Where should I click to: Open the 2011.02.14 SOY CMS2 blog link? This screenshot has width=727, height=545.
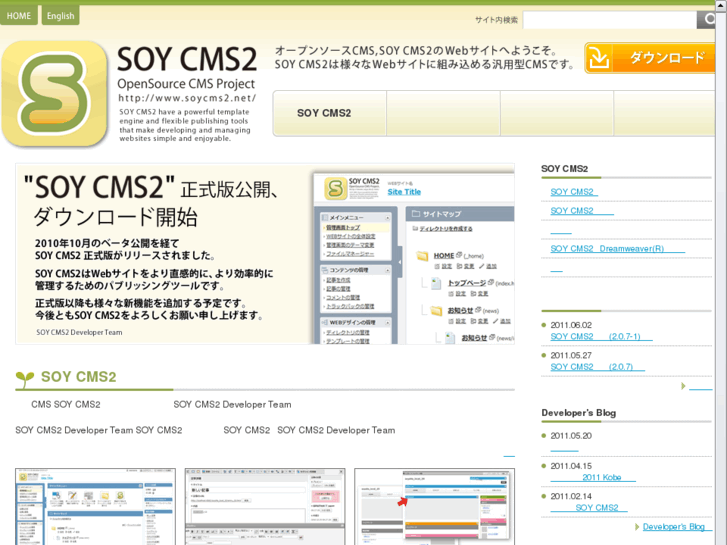pos(589,507)
